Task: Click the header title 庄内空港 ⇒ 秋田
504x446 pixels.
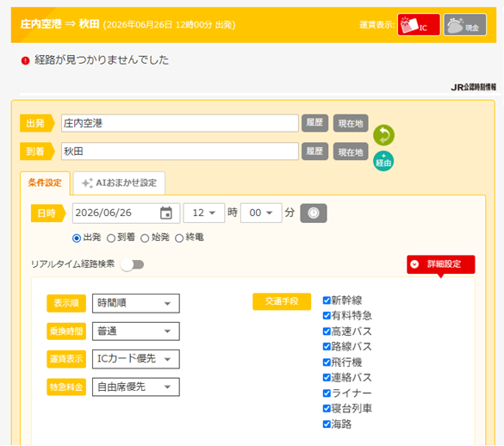Action: (59, 24)
